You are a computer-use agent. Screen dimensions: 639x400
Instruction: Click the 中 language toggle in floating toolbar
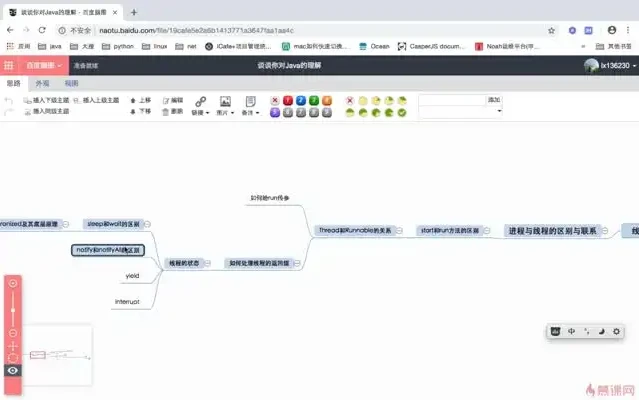click(571, 331)
